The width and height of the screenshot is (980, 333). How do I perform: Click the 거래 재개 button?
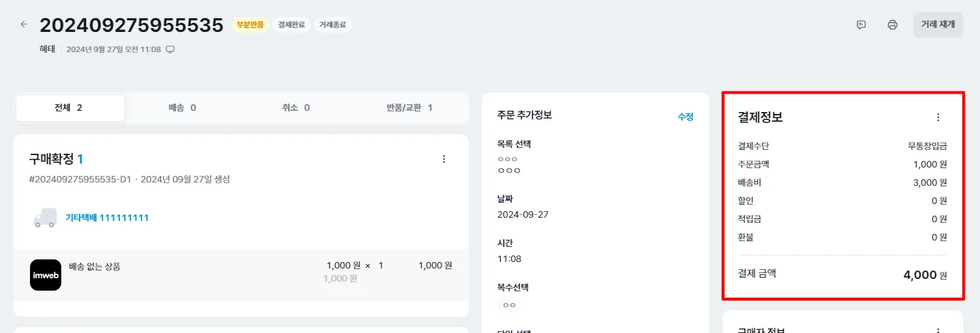pyautogui.click(x=938, y=25)
